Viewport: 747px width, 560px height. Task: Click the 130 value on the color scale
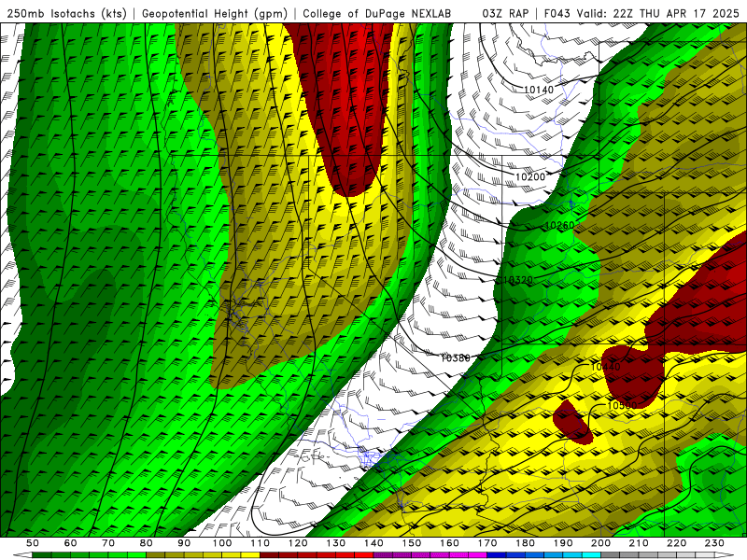click(336, 543)
